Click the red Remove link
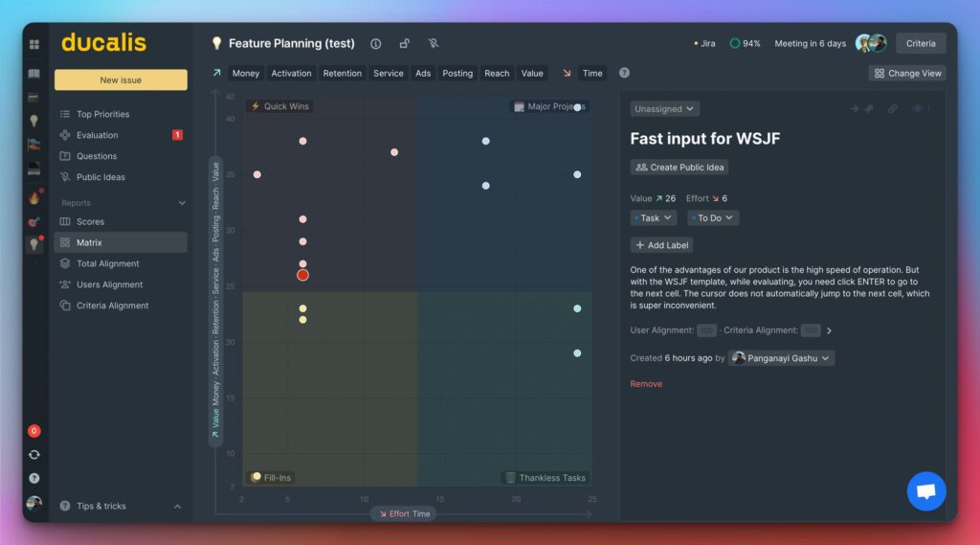The image size is (980, 545). click(x=646, y=384)
